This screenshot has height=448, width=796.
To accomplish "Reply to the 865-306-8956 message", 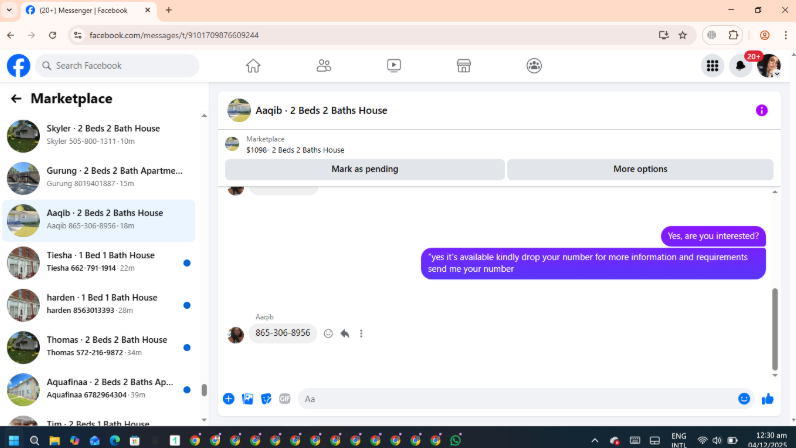I will pyautogui.click(x=345, y=334).
